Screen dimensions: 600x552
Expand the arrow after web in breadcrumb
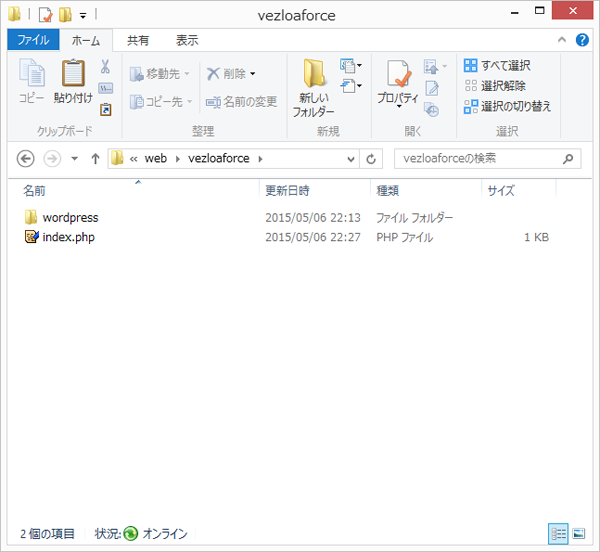pos(178,159)
